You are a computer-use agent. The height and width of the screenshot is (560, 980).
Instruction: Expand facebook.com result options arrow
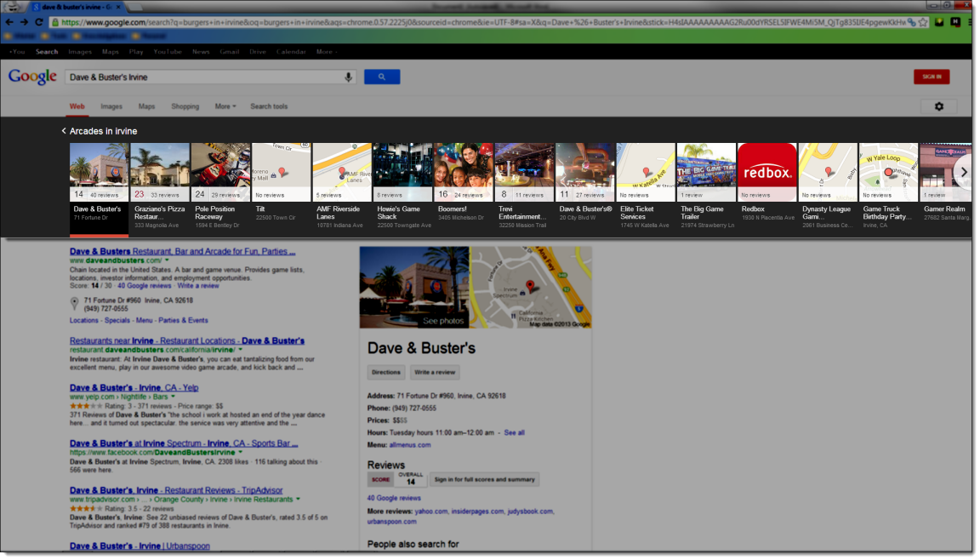pos(241,452)
